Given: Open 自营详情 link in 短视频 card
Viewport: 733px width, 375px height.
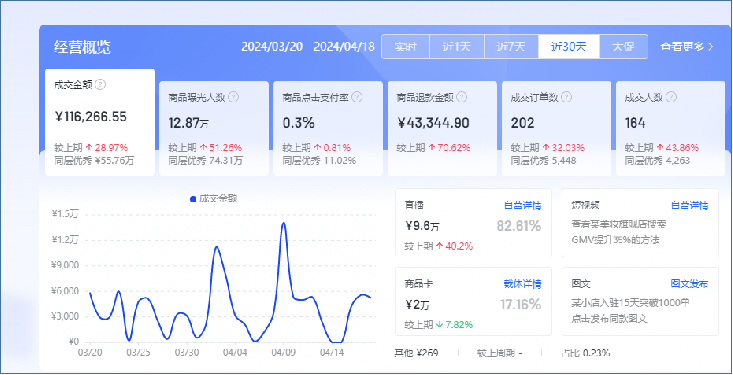Looking at the screenshot, I should click(689, 205).
